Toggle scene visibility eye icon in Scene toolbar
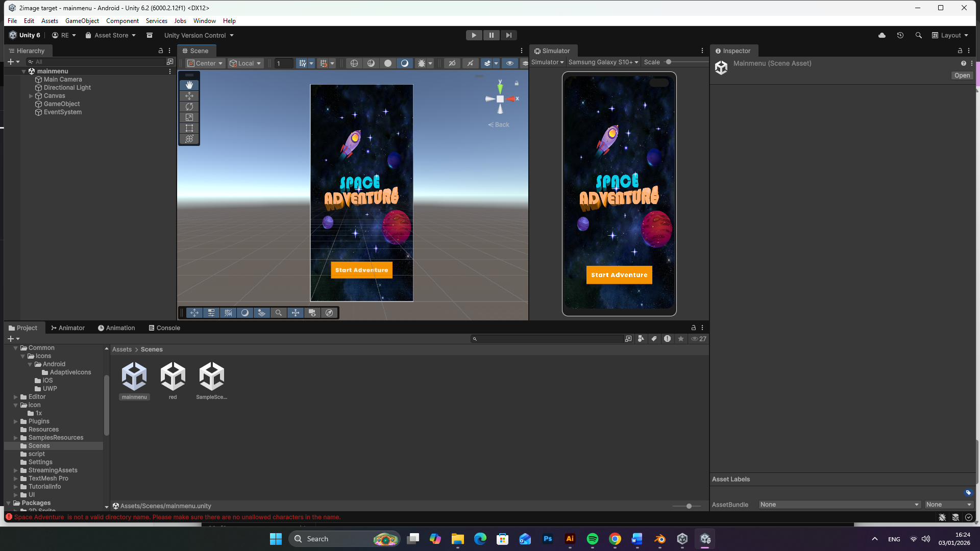The width and height of the screenshot is (980, 551). coord(509,63)
